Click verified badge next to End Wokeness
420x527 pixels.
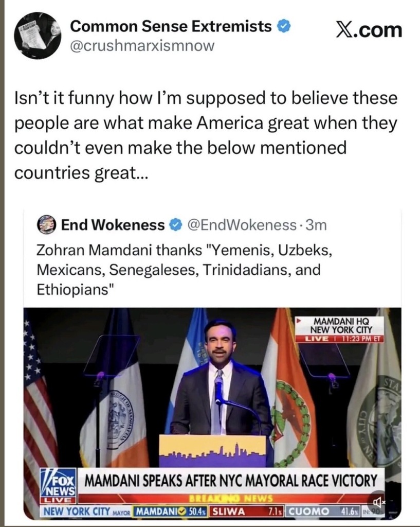pos(175,225)
